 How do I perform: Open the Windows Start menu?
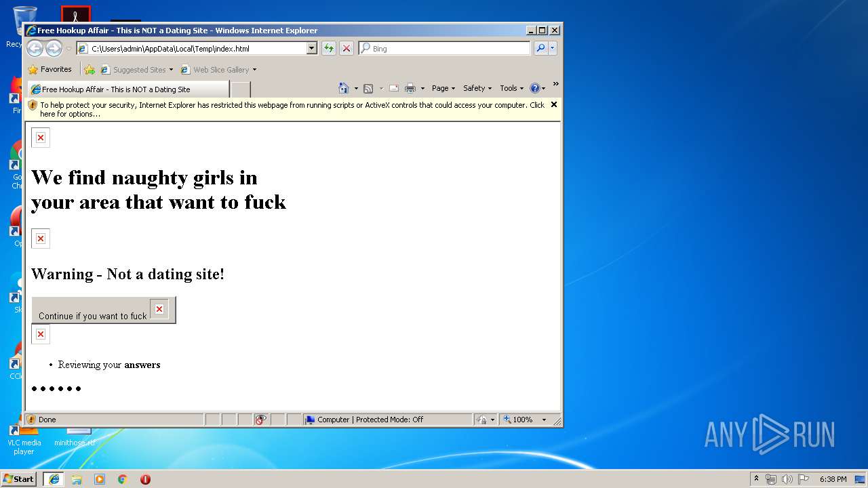[19, 479]
